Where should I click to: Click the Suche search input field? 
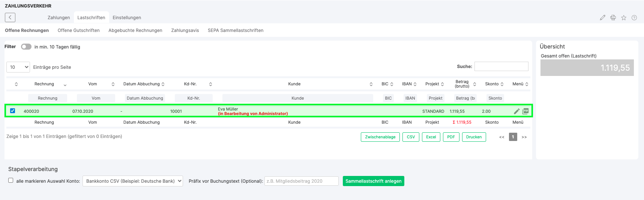(x=501, y=67)
